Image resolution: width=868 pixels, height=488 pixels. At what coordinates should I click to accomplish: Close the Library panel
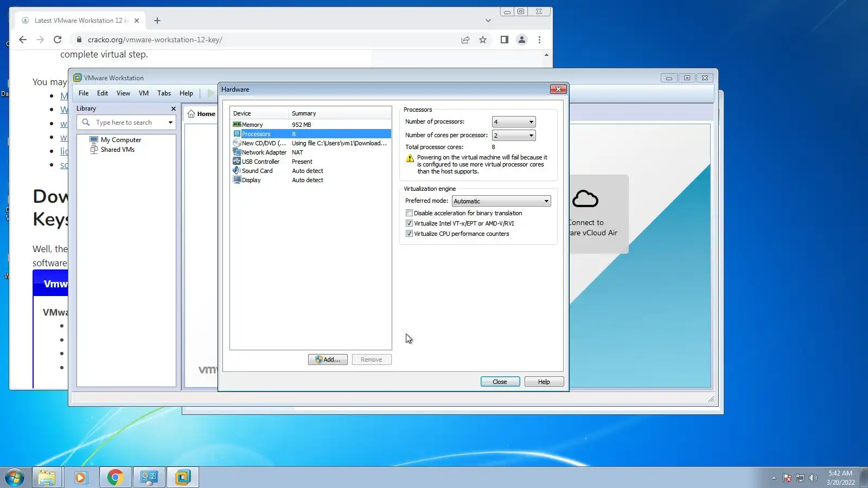[174, 108]
